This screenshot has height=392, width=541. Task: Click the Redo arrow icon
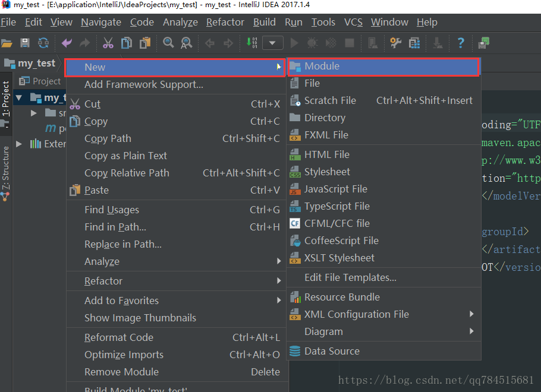point(84,43)
